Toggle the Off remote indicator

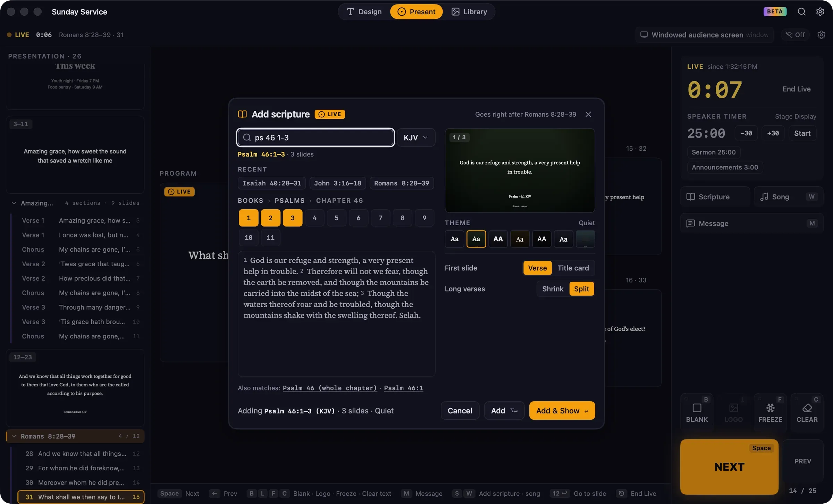795,35
